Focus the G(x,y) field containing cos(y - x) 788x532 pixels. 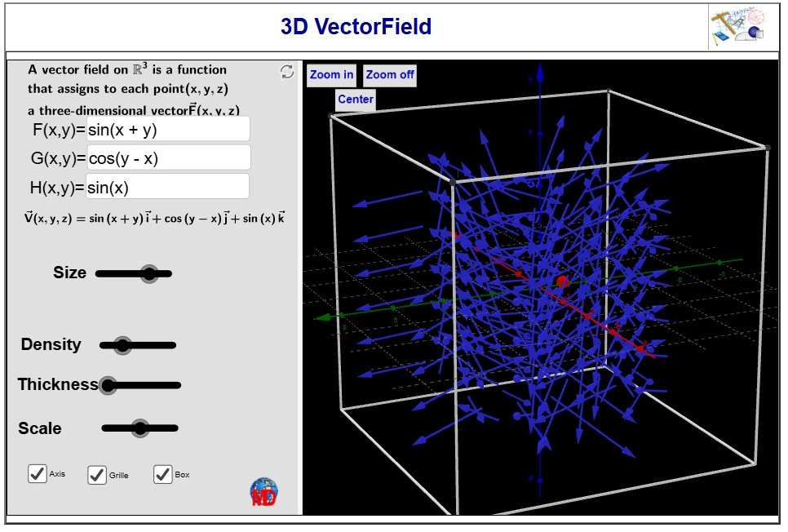point(168,158)
